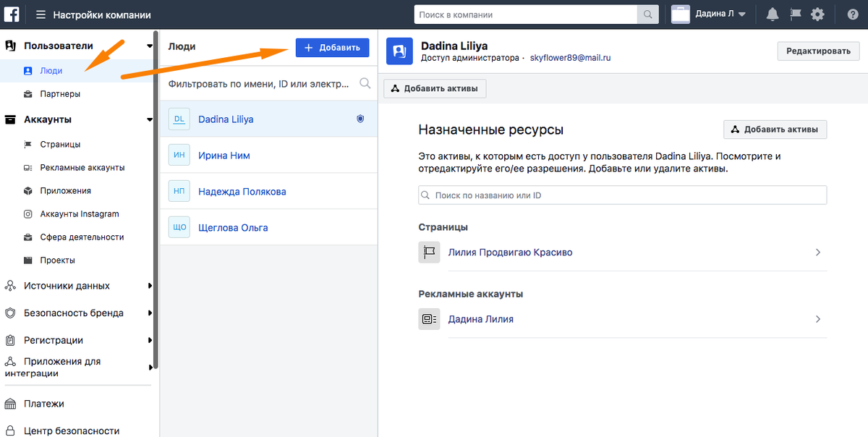Screen dimensions: 868x437
Task: Click the Безопасность бренда shield icon
Action: pos(10,313)
